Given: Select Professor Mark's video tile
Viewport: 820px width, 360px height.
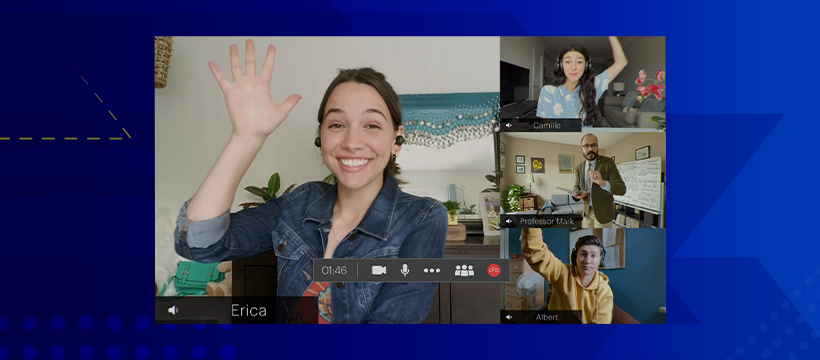Looking at the screenshot, I should coord(583,179).
